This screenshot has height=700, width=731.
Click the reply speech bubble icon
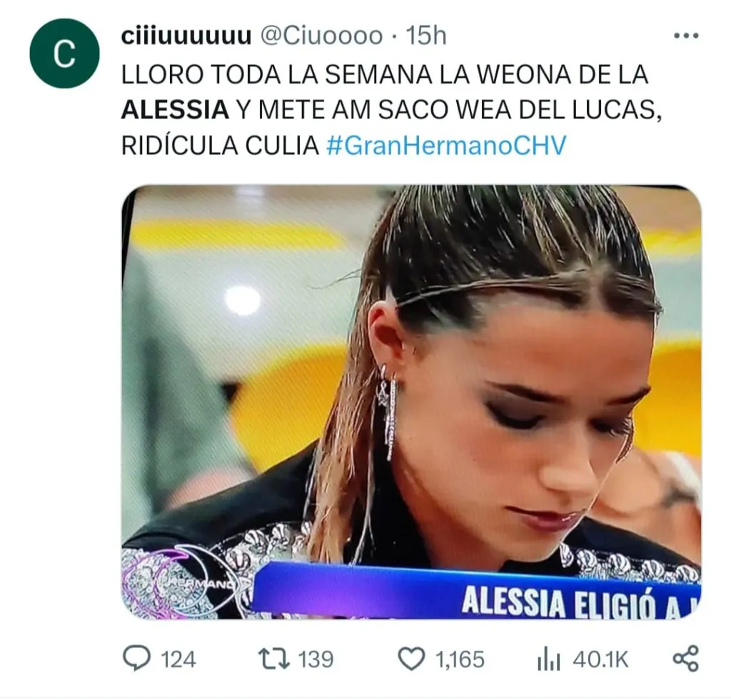point(136,658)
